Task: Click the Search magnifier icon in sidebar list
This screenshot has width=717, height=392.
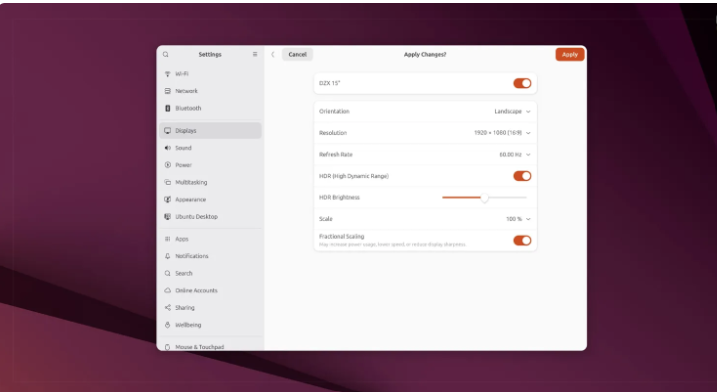Action: (x=167, y=274)
